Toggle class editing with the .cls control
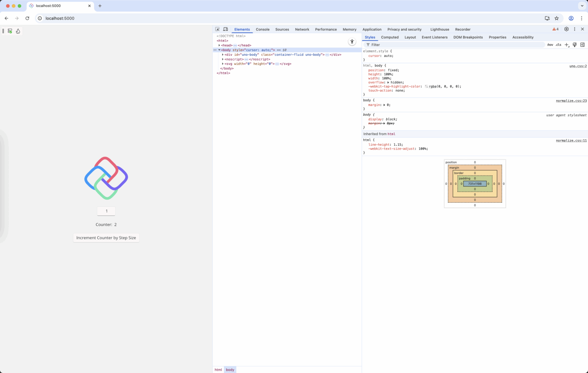This screenshot has width=588, height=373. click(559, 45)
